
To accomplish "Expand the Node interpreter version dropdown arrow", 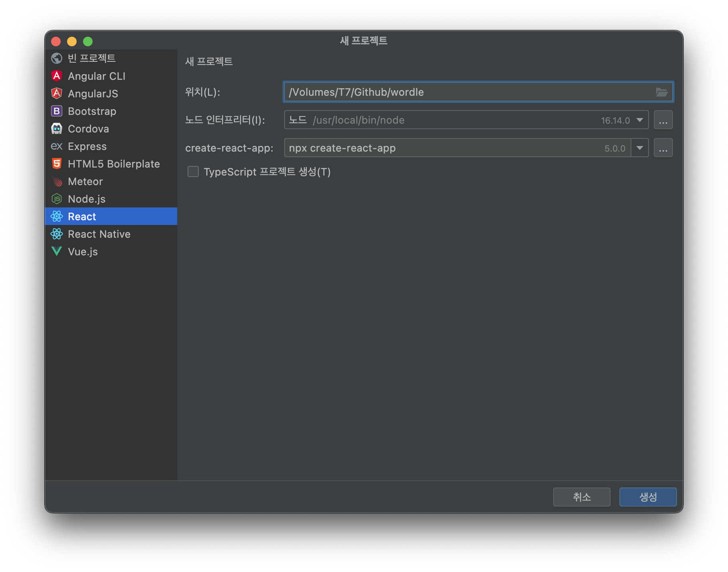I will (640, 120).
